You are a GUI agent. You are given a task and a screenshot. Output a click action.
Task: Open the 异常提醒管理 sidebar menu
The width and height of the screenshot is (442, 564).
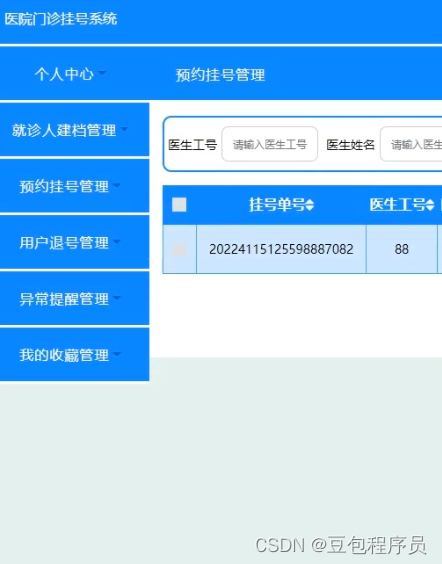[74, 298]
